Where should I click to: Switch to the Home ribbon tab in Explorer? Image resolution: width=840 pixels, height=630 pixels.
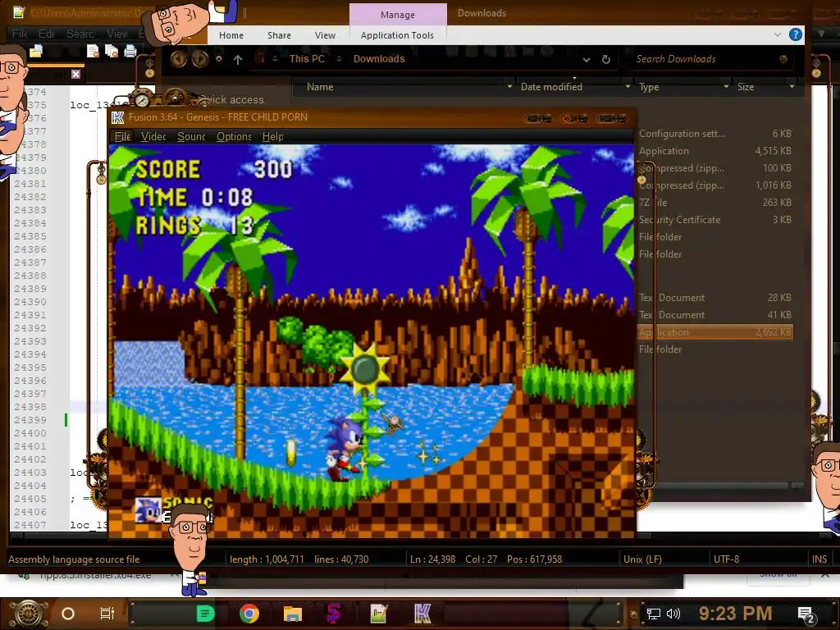tap(231, 35)
